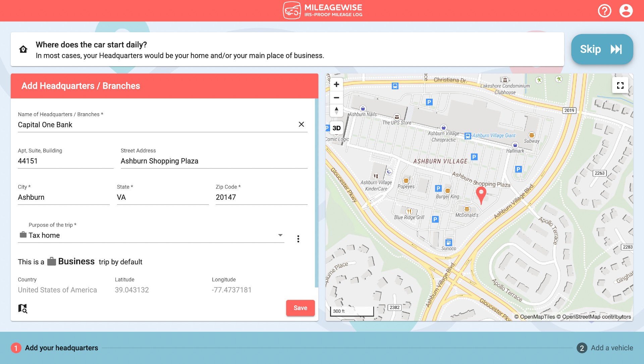Open the help question mark icon

[604, 11]
